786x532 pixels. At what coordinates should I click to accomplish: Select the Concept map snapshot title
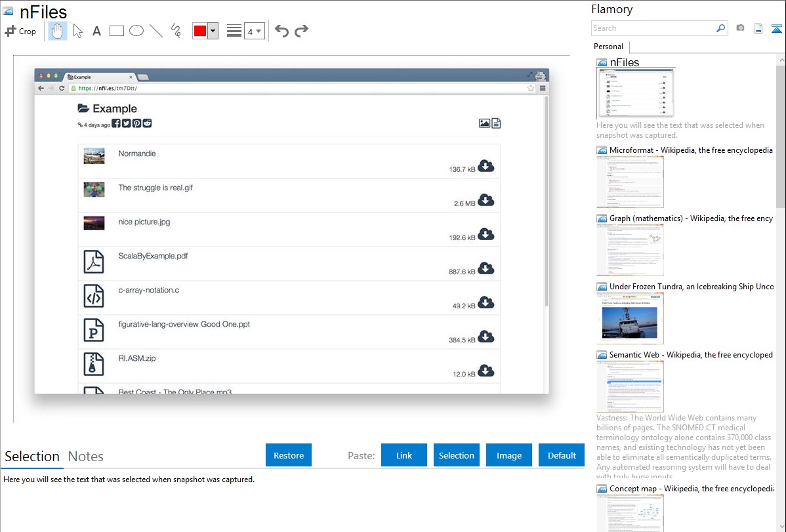tap(691, 488)
